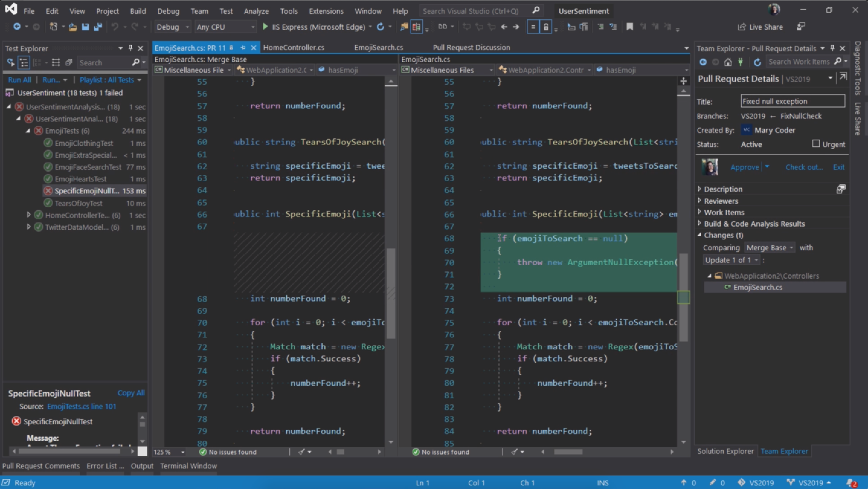Screen dimensions: 868x489
Task: Click the Approve button in Pull Request Details
Action: (x=744, y=167)
